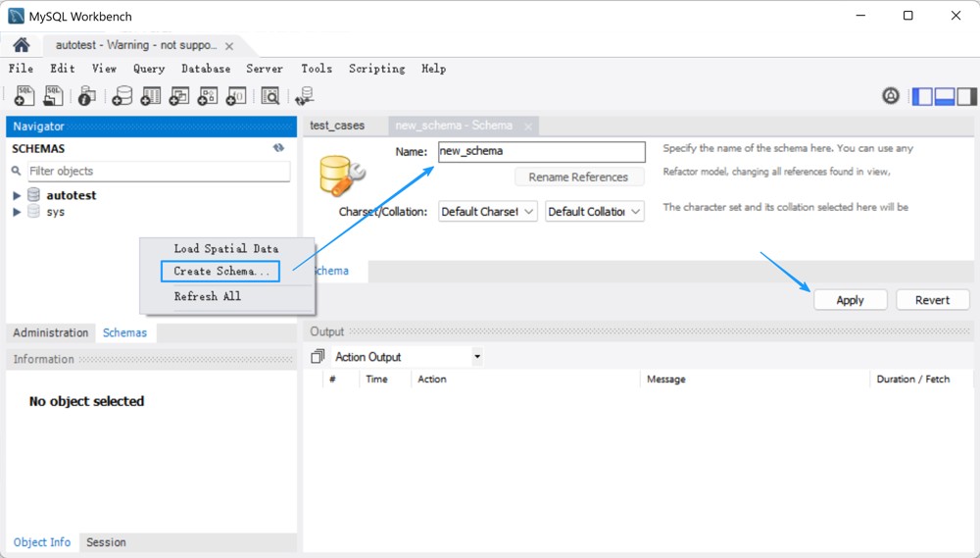Viewport: 980px width, 558px height.
Task: Open the Database menu
Action: [x=206, y=69]
